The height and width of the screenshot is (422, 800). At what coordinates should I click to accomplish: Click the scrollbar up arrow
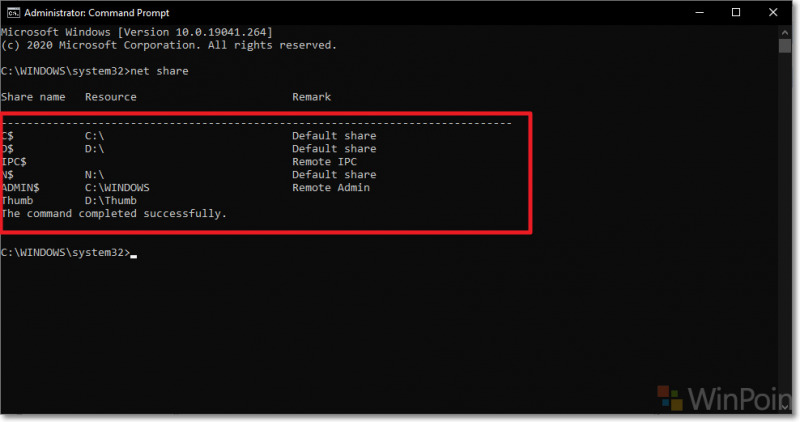(785, 32)
